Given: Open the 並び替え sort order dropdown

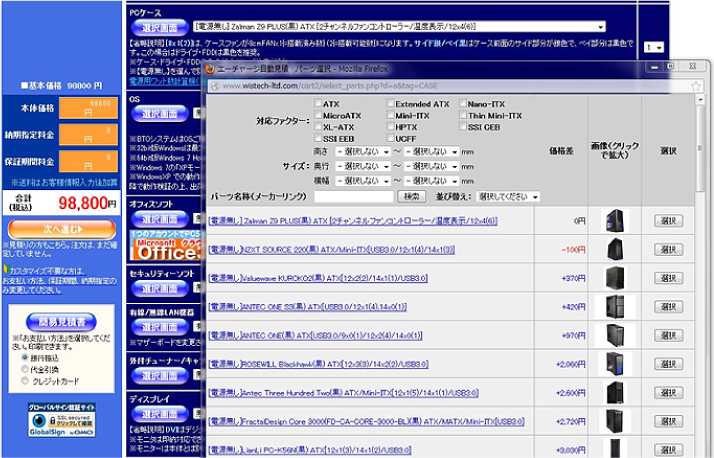Looking at the screenshot, I should [507, 197].
